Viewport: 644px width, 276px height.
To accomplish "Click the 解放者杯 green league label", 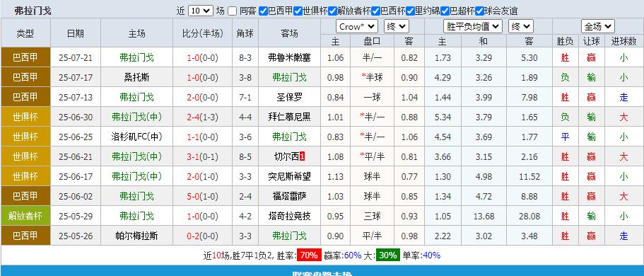I will click(x=25, y=216).
